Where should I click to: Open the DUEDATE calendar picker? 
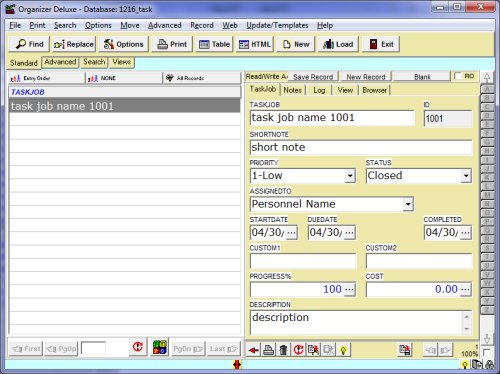[x=349, y=232]
